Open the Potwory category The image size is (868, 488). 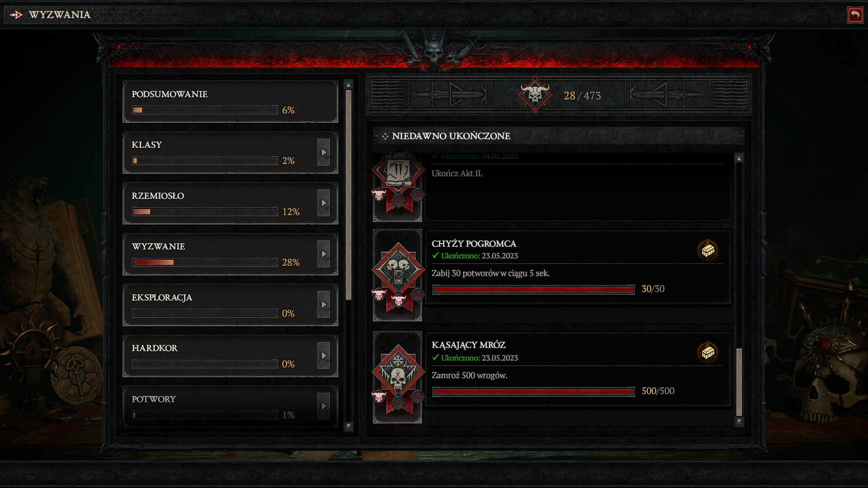(x=231, y=406)
